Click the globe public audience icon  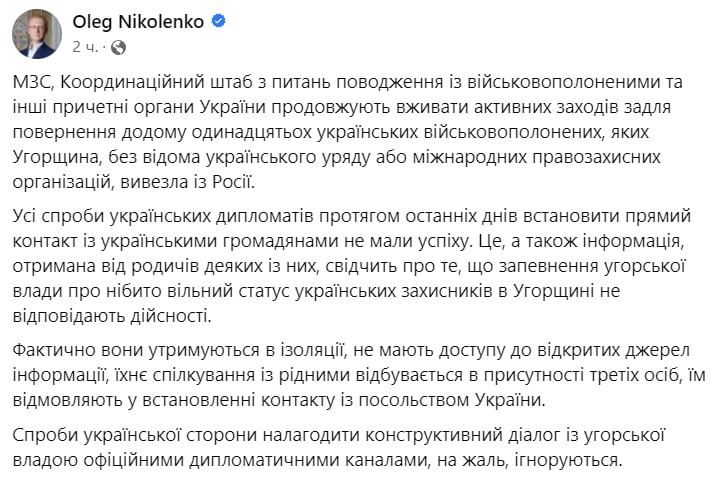118,47
